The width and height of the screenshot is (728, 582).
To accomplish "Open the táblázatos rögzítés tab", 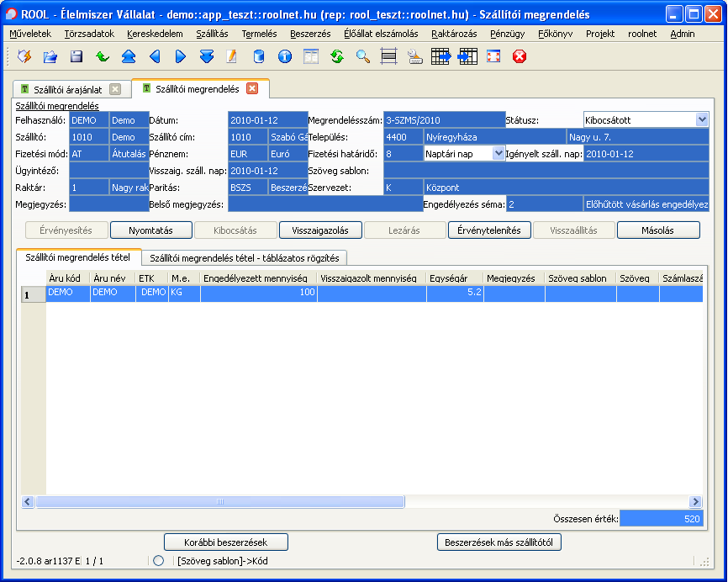I will pos(245,258).
